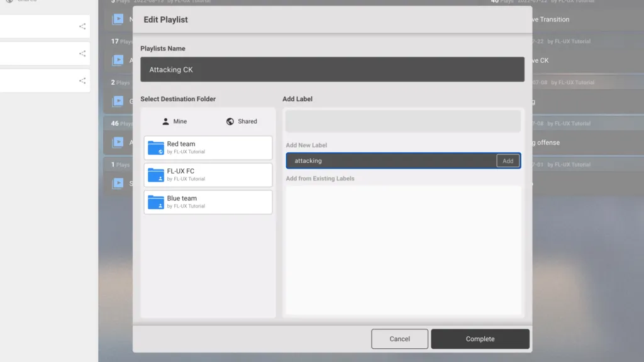Click the top share icon in left sidebar
This screenshot has width=644, height=362.
point(82,26)
